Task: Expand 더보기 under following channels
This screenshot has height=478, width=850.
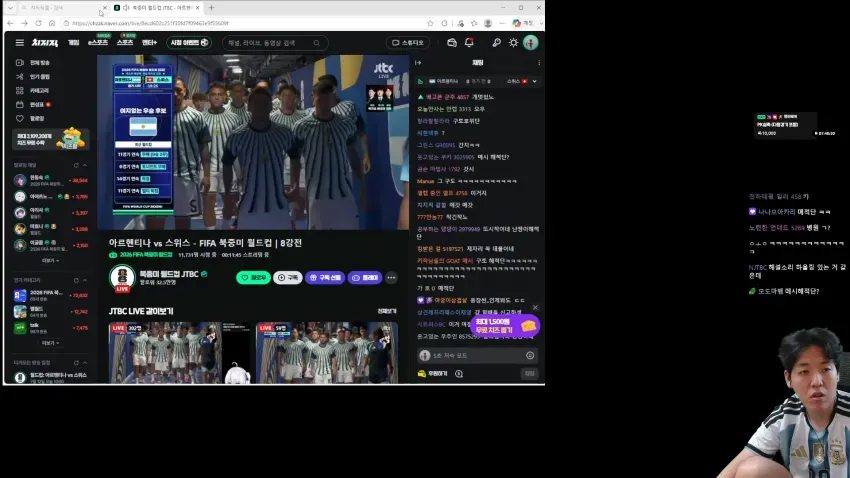Action: click(50, 261)
